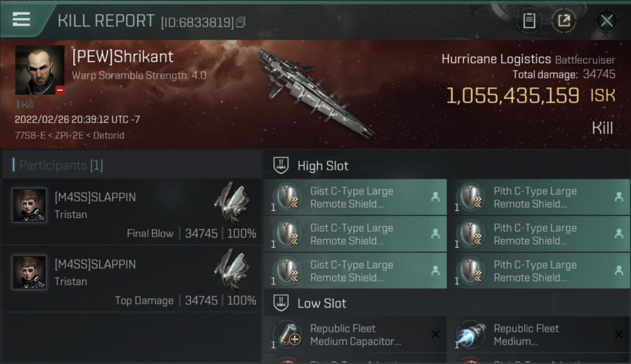
Task: Open Top Damage SLAPPIN pilot portrait
Action: pos(29,272)
